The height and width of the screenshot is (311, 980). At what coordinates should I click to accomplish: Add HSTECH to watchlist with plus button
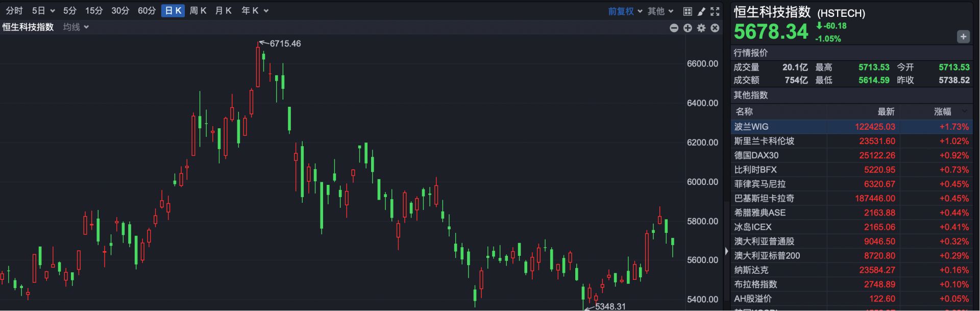pyautogui.click(x=963, y=37)
